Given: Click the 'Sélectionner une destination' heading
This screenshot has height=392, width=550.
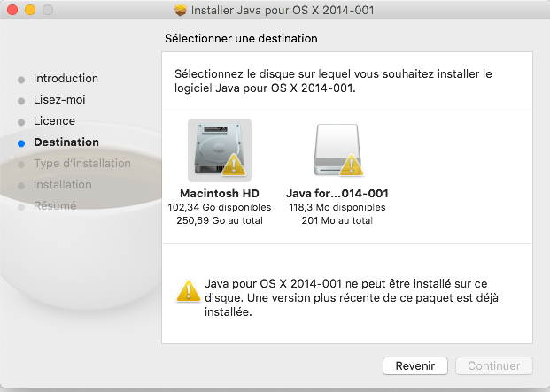Looking at the screenshot, I should point(241,39).
